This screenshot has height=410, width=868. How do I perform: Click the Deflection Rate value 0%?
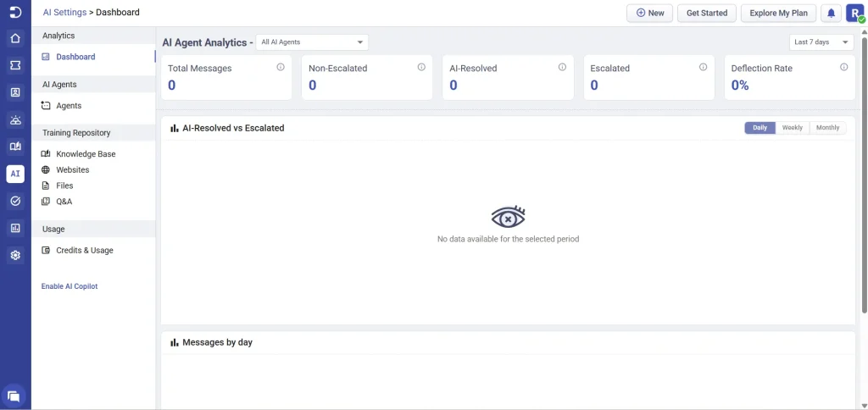coord(740,86)
